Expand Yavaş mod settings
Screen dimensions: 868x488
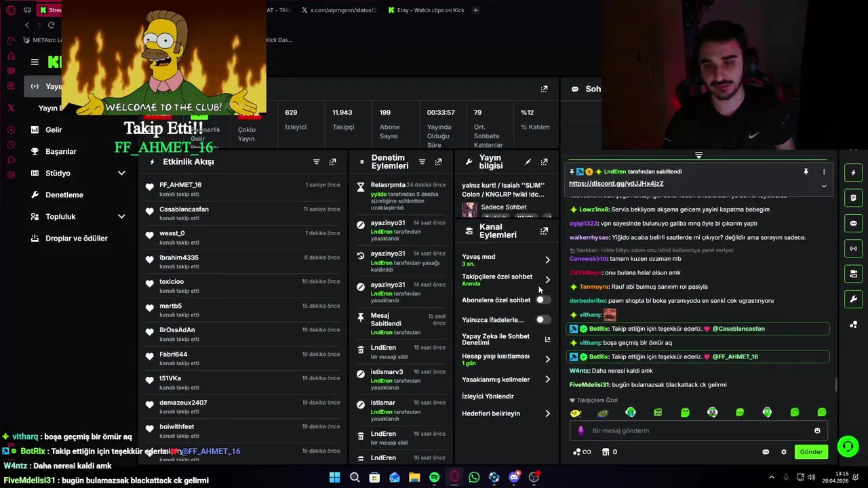(547, 260)
